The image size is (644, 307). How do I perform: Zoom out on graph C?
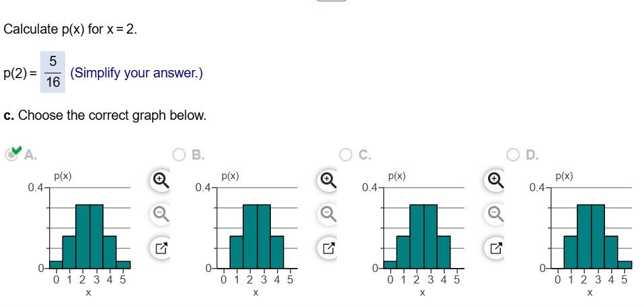[495, 213]
